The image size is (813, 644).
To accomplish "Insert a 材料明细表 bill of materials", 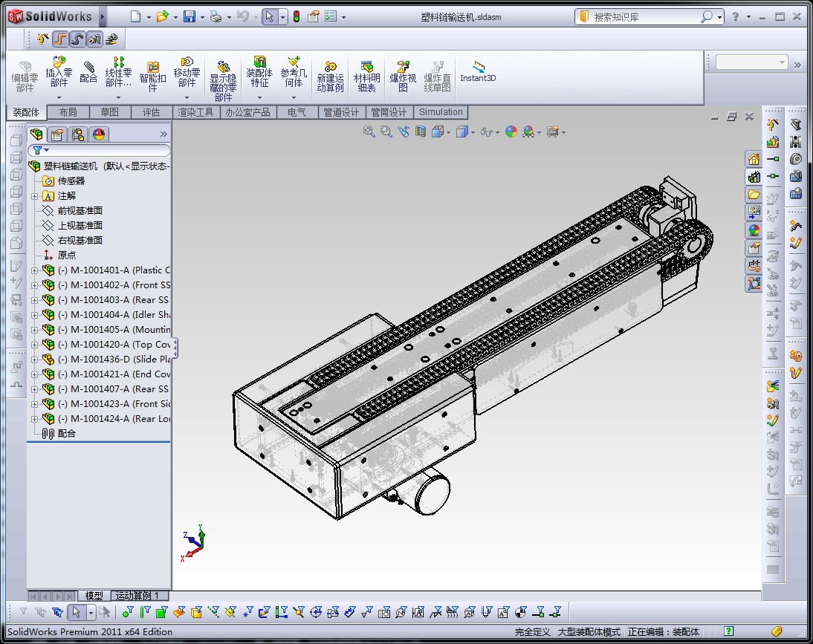I will pos(366,77).
